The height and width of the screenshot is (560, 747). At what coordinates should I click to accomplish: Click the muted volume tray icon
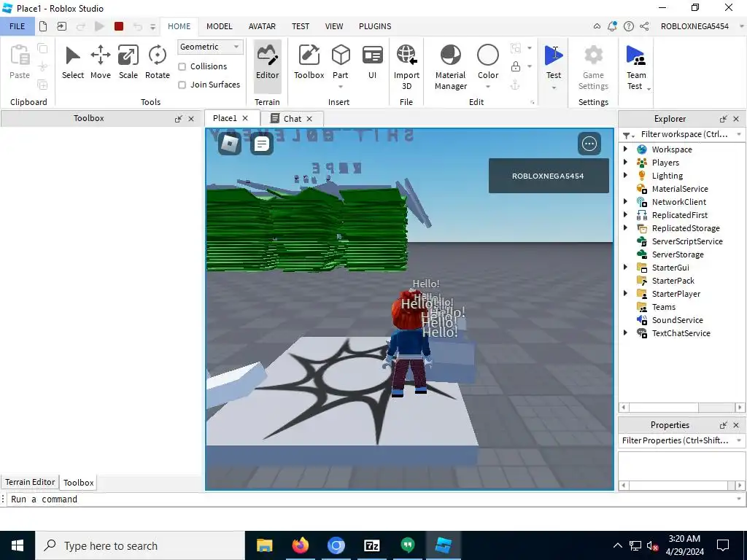point(653,545)
